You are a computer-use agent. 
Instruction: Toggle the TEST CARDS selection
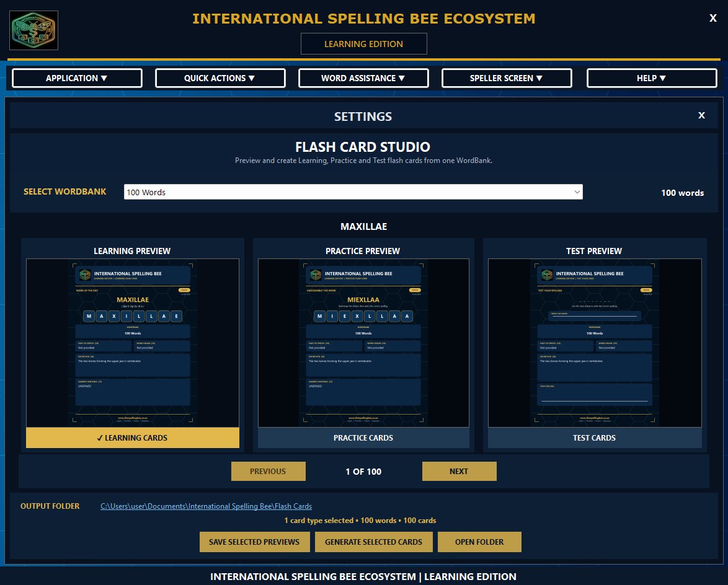tap(595, 438)
